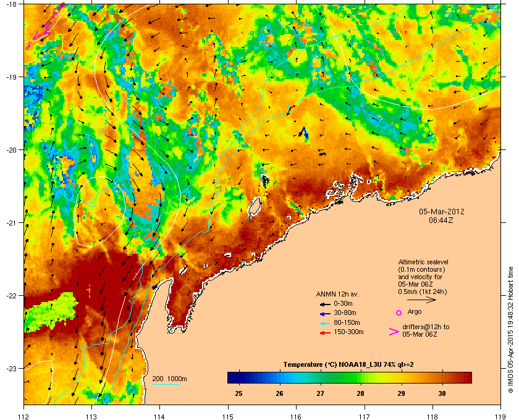Click the '30' color bar tick label
Viewport: 519px width, 420px height.
(x=442, y=394)
